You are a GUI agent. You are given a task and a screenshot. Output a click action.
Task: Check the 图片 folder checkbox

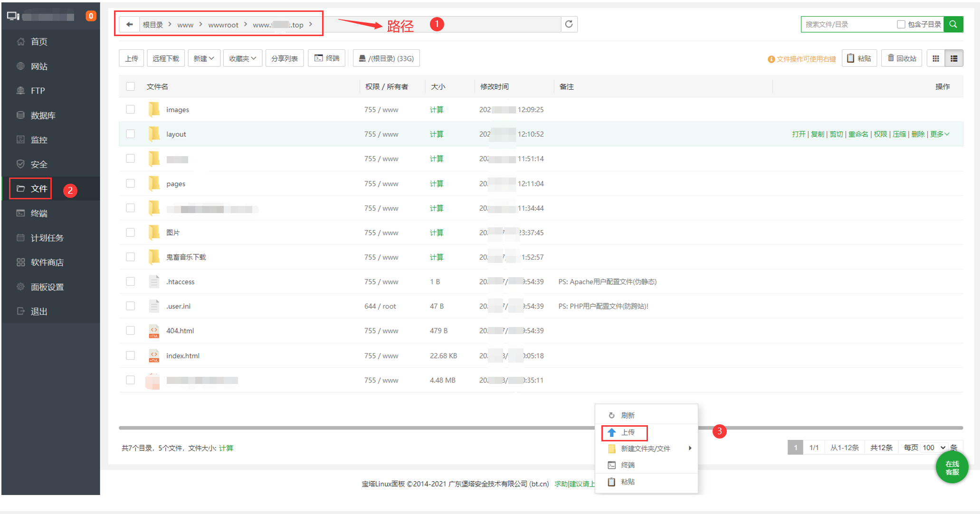point(130,232)
